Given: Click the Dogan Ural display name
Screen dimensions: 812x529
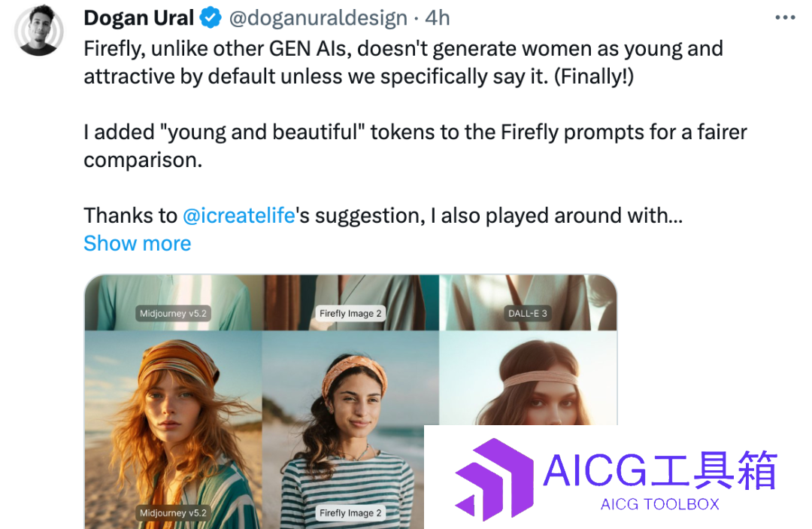Looking at the screenshot, I should tap(139, 18).
